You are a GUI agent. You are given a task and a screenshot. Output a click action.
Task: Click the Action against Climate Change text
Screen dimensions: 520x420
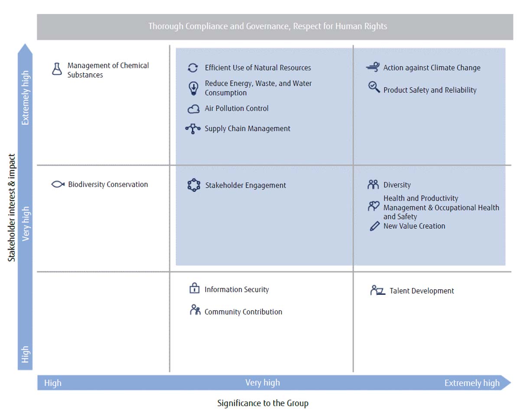coord(432,68)
